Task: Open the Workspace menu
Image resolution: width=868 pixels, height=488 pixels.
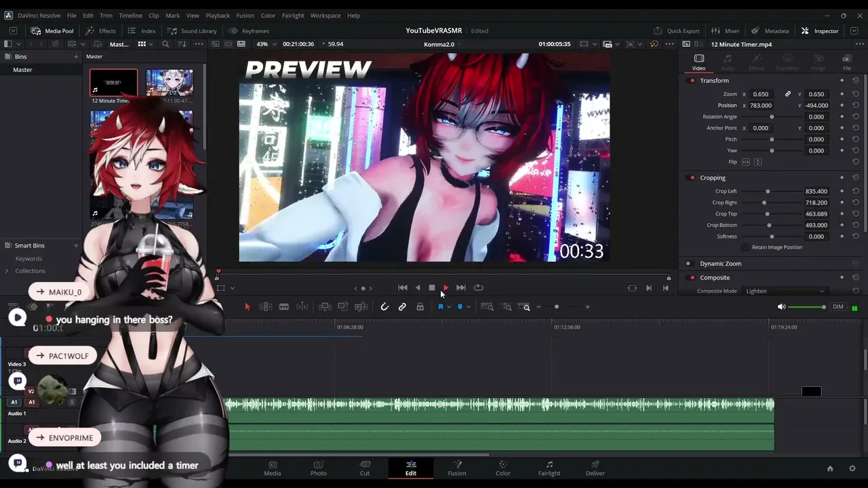Action: 325,15
